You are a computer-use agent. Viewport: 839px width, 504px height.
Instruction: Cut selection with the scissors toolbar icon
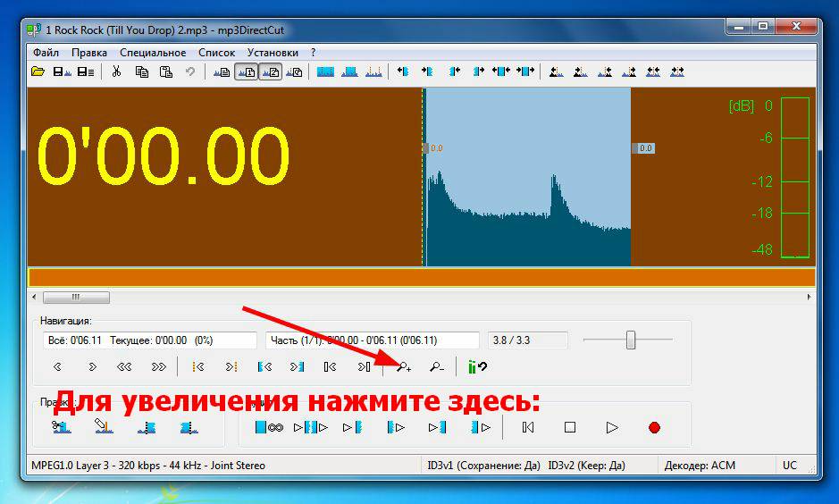[x=116, y=71]
